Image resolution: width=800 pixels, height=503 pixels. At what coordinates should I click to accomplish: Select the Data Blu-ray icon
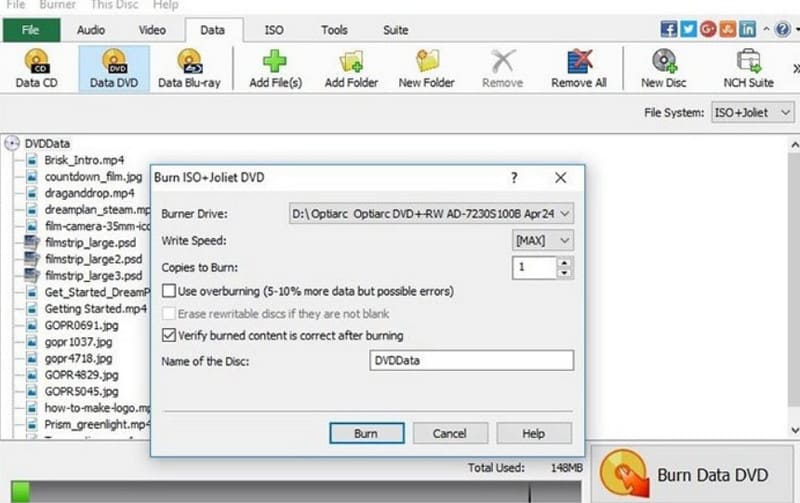click(x=189, y=67)
